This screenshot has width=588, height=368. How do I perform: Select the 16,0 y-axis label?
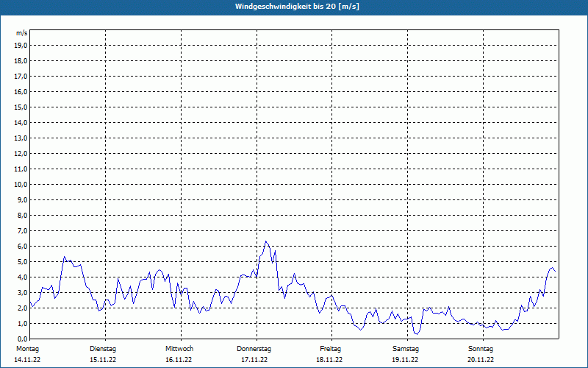click(21, 91)
